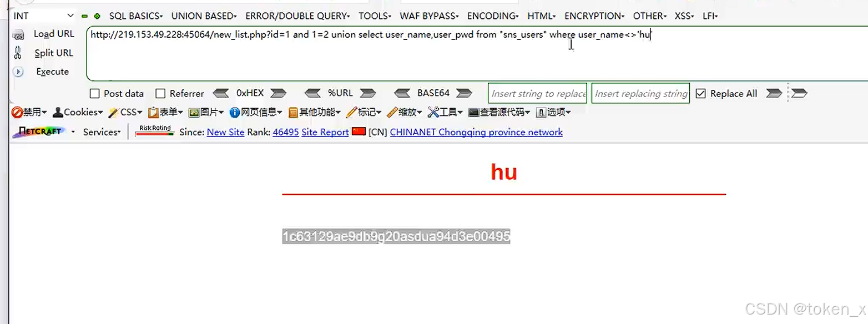The width and height of the screenshot is (868, 324).
Task: Open the 其他功能 (Miscellaneous) menu
Action: [315, 113]
